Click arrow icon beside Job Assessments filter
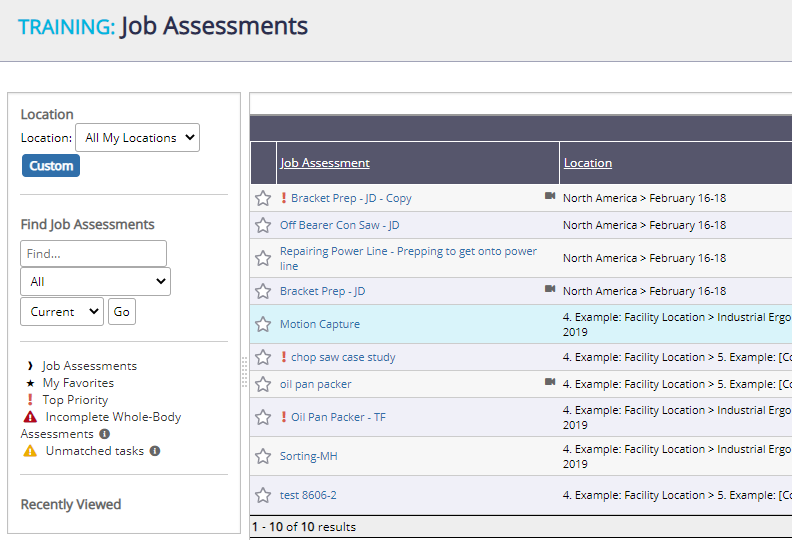Image resolution: width=792 pixels, height=540 pixels. (30, 366)
